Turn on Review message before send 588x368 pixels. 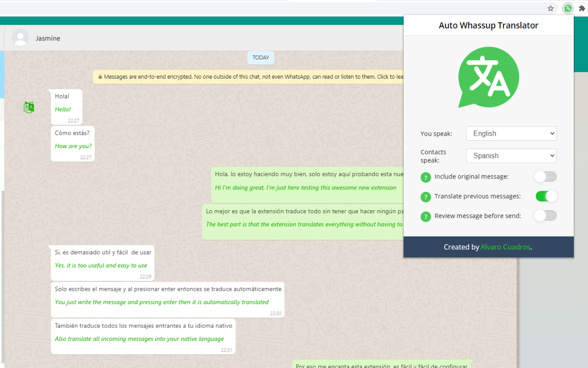click(545, 215)
